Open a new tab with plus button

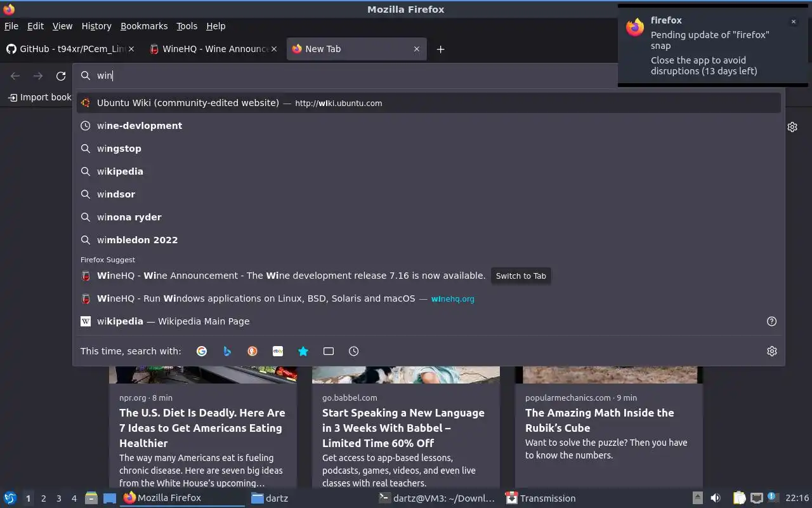coord(440,49)
